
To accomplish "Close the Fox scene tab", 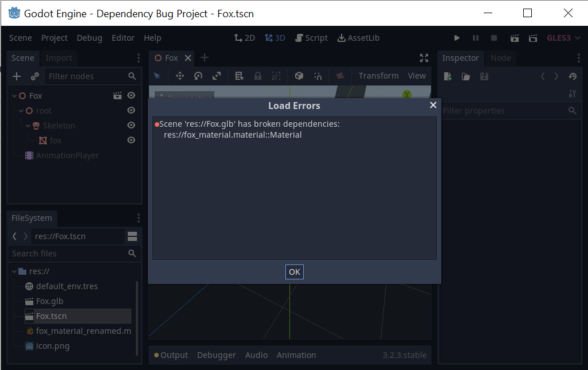I will [x=188, y=58].
